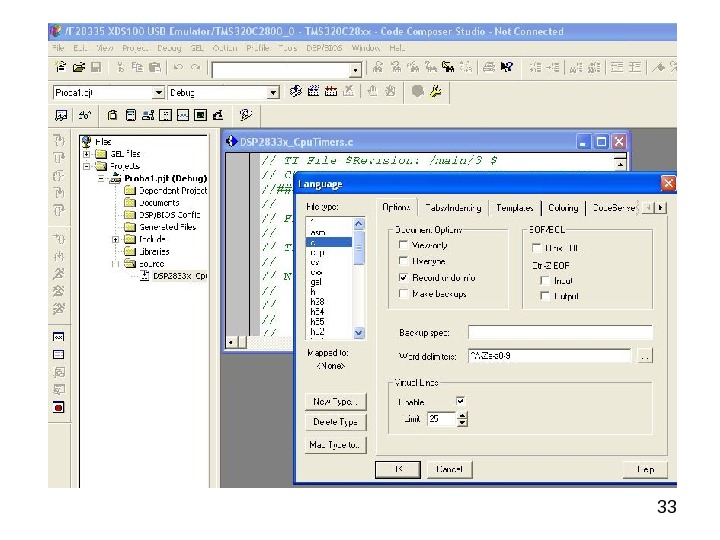Image resolution: width=720 pixels, height=540 pixels.
Task: Expand the Include folder node
Action: coord(115,239)
